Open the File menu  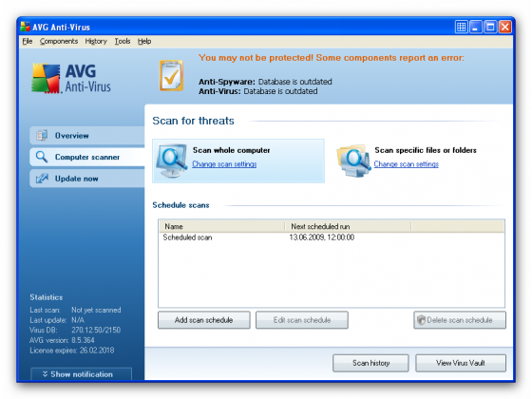tap(28, 42)
